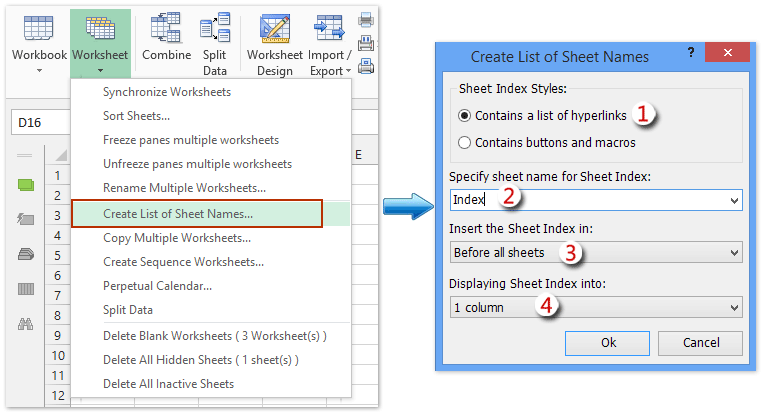Click the binoculars find icon in sidebar
This screenshot has width=762, height=414.
click(25, 323)
